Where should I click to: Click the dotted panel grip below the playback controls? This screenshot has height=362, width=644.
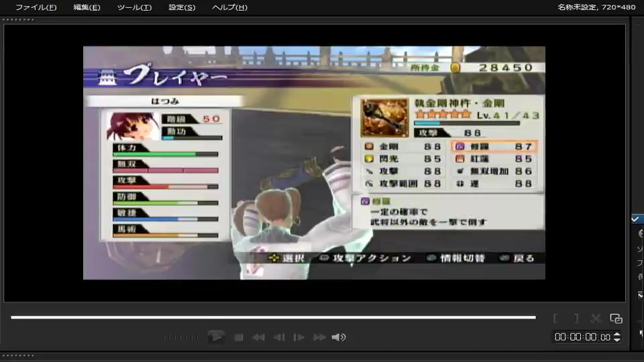[17, 356]
